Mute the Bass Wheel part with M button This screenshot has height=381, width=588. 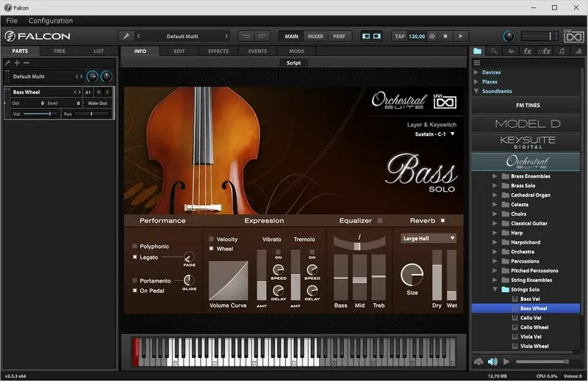[x=98, y=92]
